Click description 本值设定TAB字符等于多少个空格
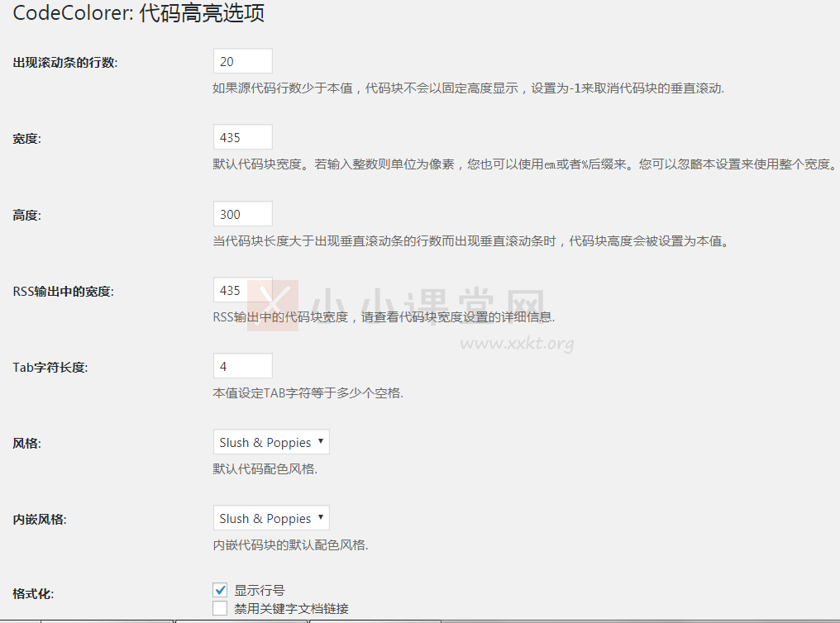Viewport: 840px width, 623px height. [308, 393]
